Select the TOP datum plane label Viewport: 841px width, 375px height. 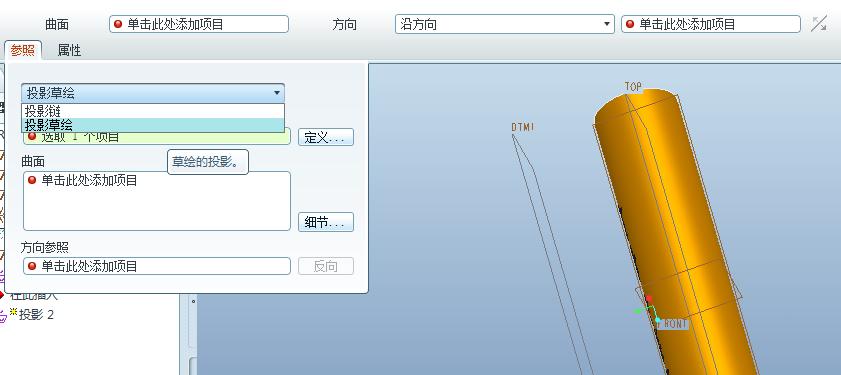click(633, 86)
